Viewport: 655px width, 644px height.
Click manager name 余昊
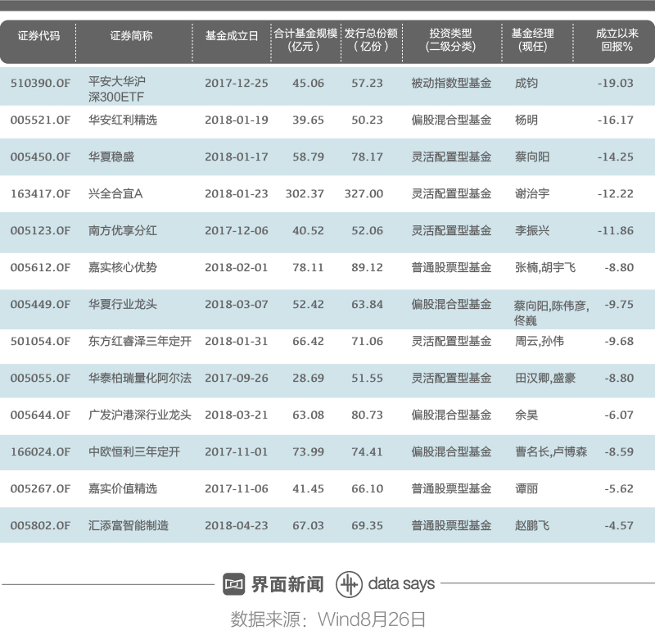point(526,415)
